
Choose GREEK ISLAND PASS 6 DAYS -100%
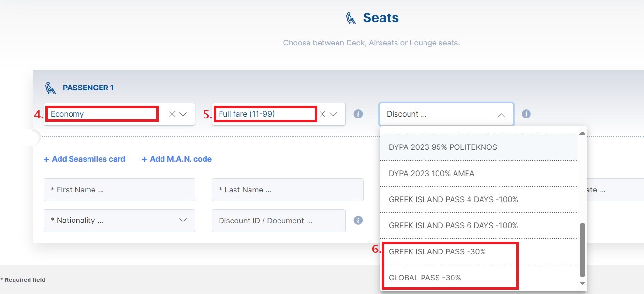point(479,225)
